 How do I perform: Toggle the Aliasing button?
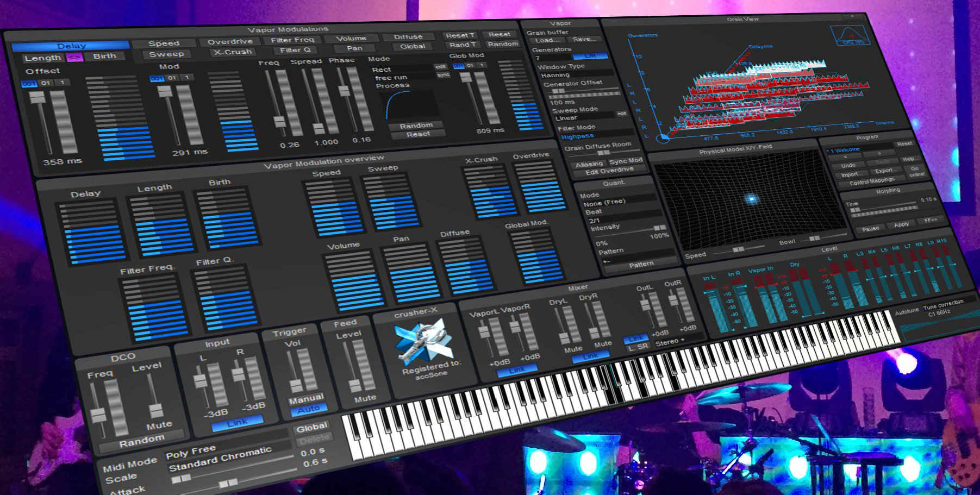[x=589, y=164]
